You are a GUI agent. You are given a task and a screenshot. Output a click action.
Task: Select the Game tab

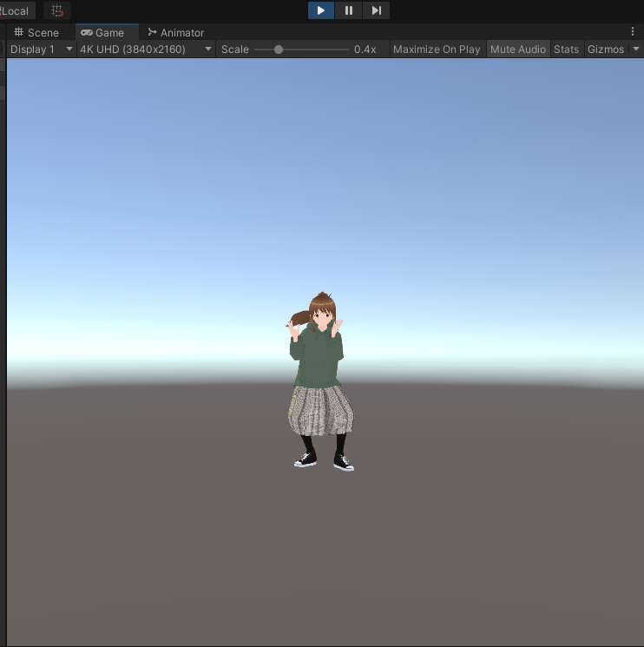tap(102, 32)
